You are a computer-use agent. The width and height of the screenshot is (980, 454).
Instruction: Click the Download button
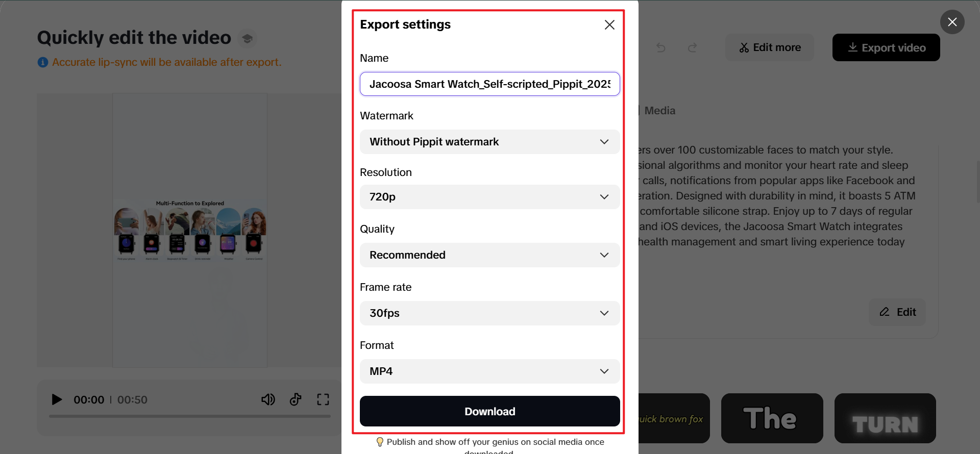[490, 411]
